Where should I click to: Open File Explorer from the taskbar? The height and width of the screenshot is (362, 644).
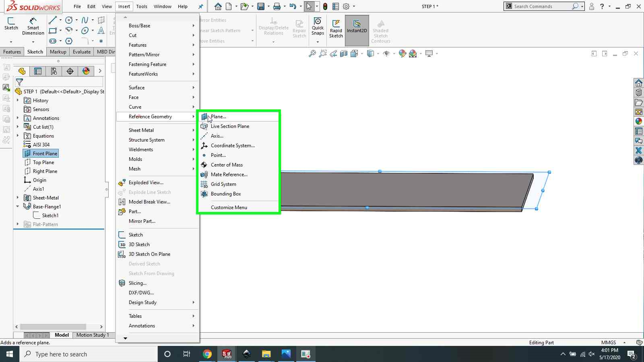click(266, 354)
